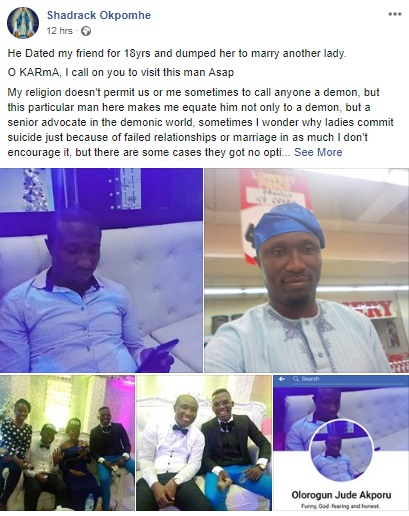This screenshot has width=409, height=516.
Task: Open photo of two men in bow ties
Action: (x=204, y=443)
